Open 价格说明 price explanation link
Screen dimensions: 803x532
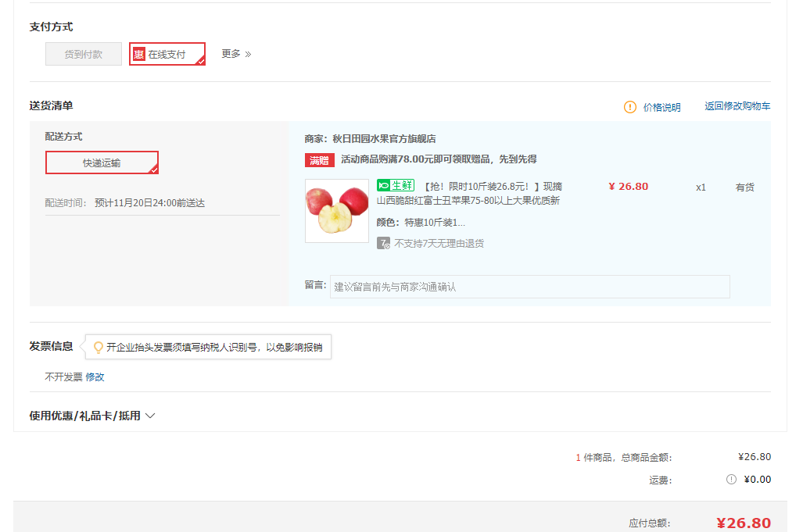(x=661, y=107)
